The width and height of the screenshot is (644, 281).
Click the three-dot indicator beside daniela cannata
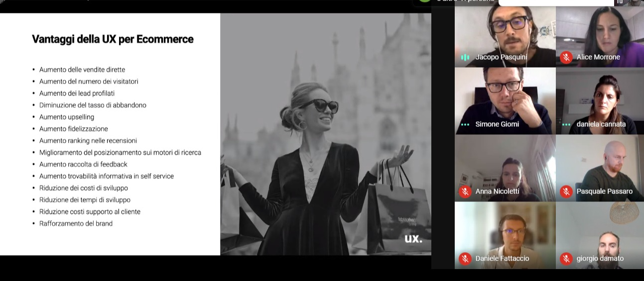(x=566, y=124)
